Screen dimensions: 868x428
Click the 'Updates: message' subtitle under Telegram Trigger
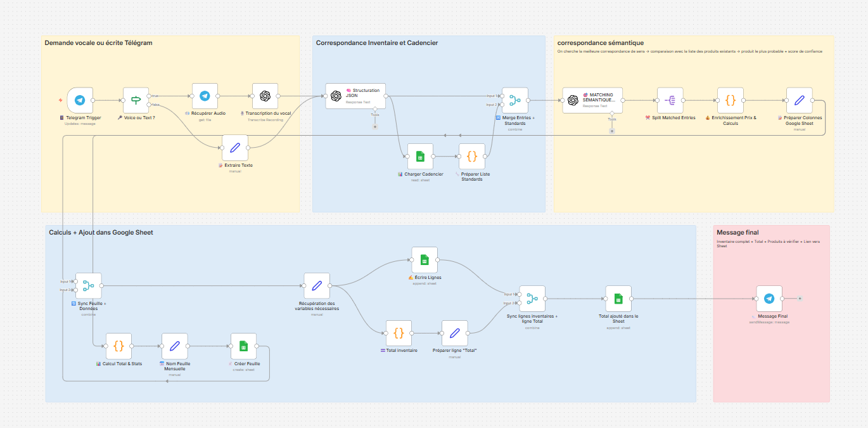80,124
